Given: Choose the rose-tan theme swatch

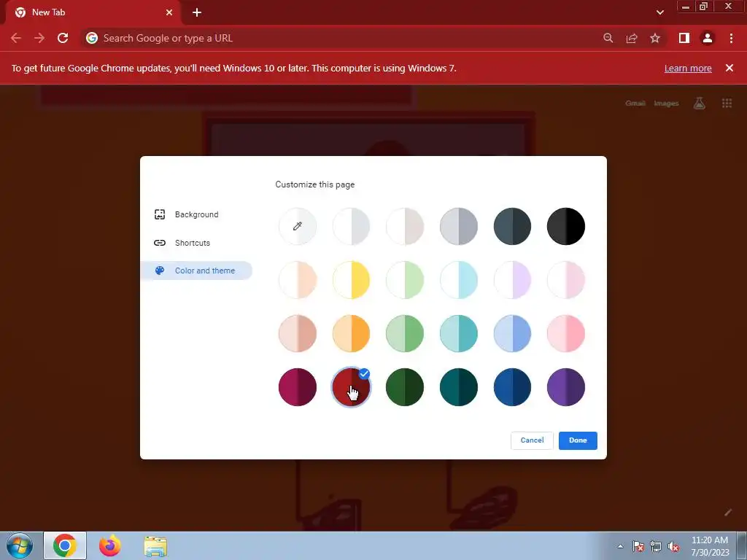Looking at the screenshot, I should (x=298, y=333).
